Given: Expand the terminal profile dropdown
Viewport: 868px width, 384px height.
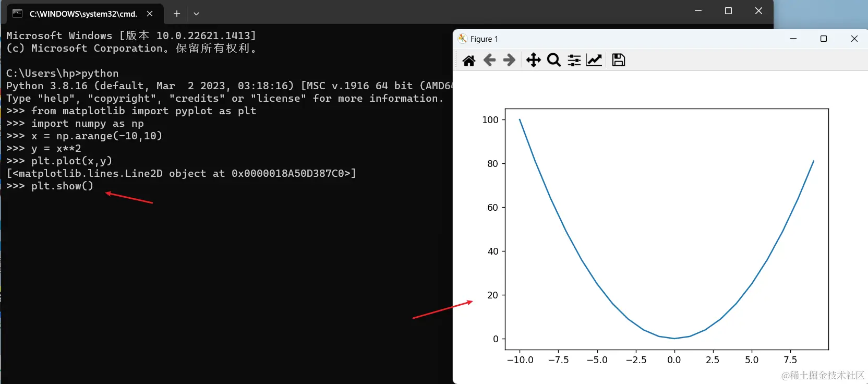Looking at the screenshot, I should click(x=197, y=14).
